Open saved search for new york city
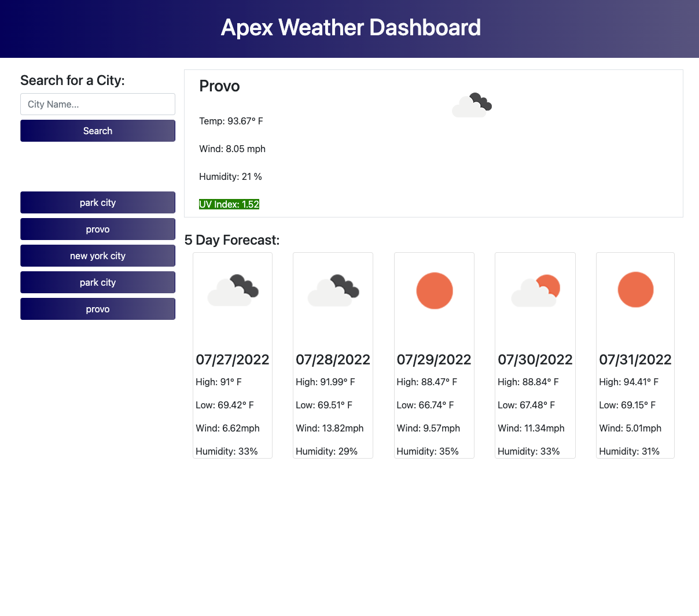The image size is (699, 616). pos(97,256)
